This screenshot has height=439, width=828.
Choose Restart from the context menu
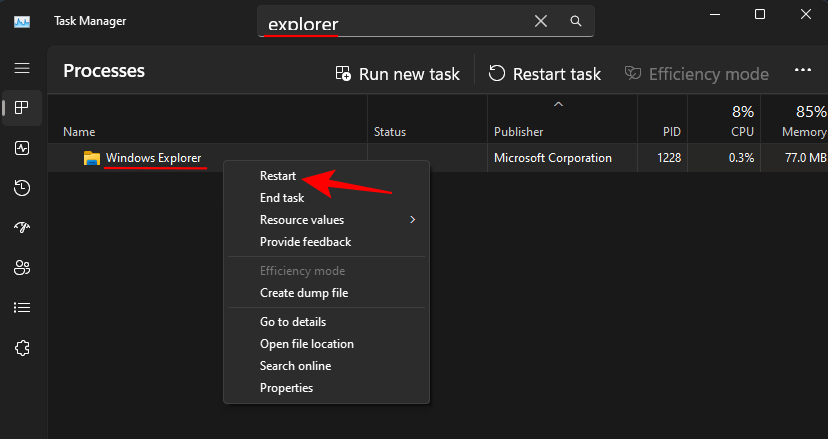click(x=278, y=176)
